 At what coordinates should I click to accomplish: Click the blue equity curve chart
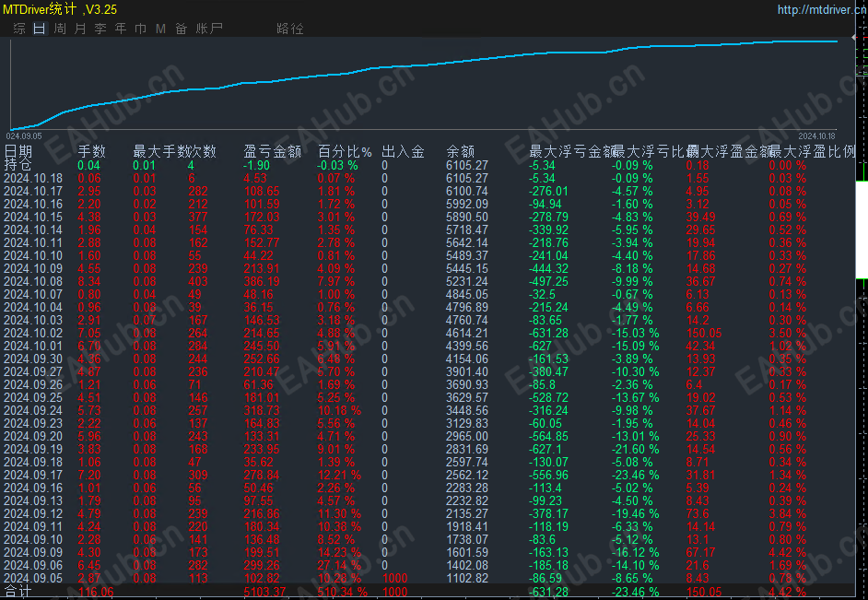click(424, 84)
